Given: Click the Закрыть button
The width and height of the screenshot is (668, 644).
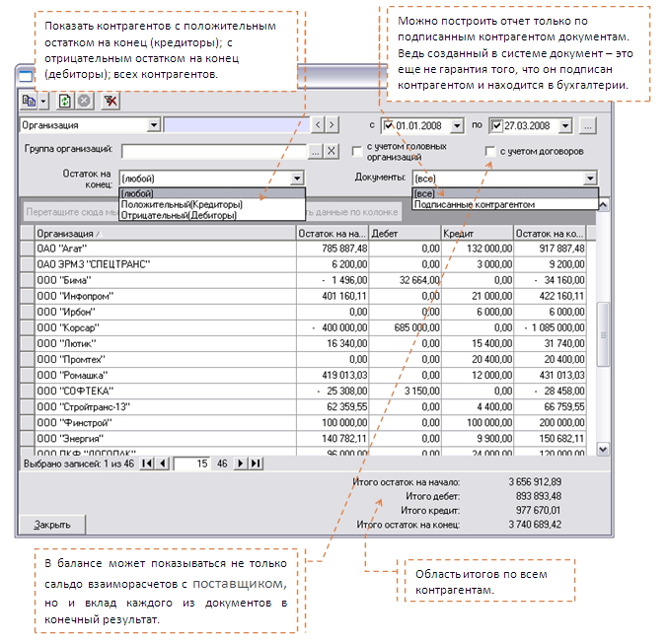Looking at the screenshot, I should click(52, 525).
